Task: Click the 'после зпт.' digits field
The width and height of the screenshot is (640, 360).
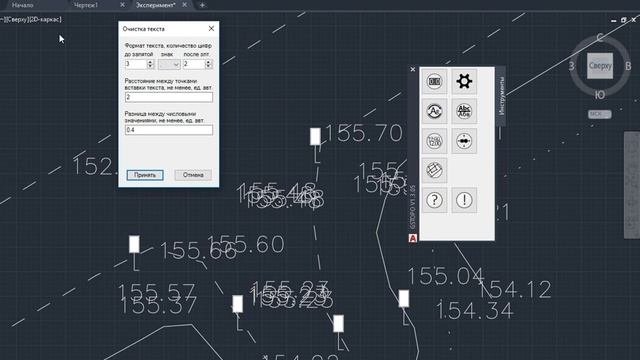Action: [x=194, y=64]
